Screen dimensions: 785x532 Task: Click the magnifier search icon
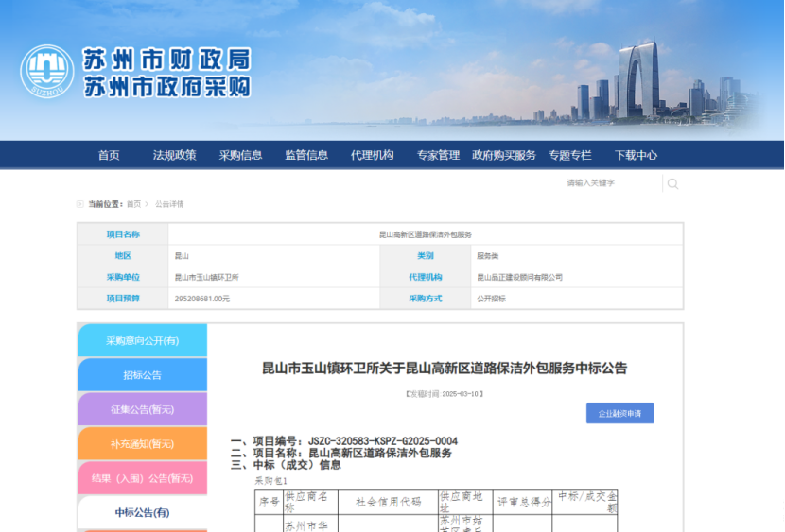coord(672,183)
